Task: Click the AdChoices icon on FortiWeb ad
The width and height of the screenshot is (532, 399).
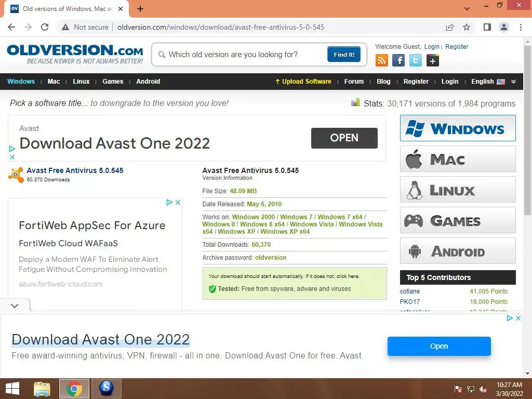Action: 169,203
